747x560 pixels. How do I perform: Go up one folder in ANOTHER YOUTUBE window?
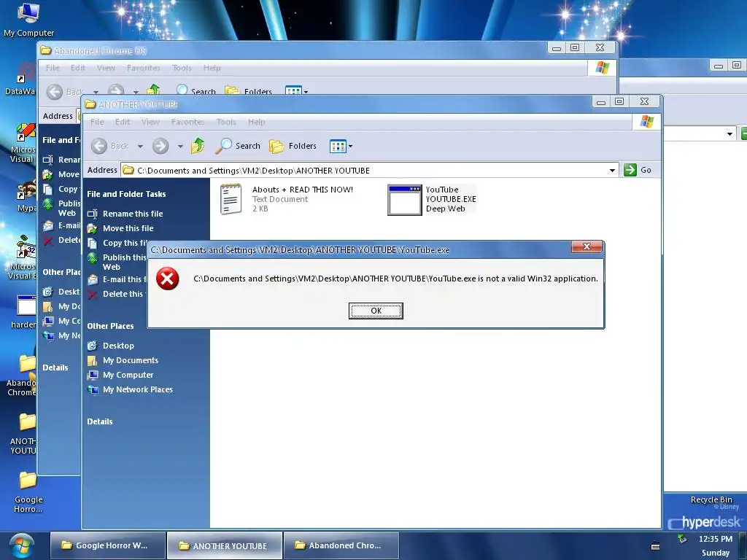[198, 146]
